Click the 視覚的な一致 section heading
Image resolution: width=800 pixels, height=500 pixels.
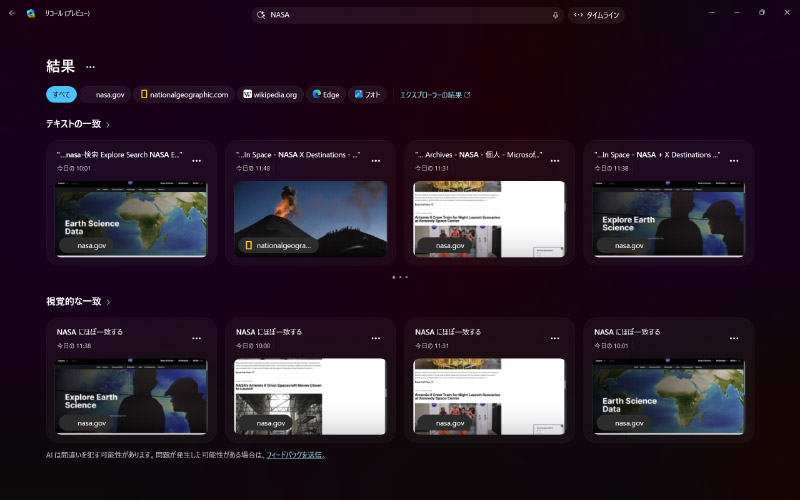click(x=73, y=302)
